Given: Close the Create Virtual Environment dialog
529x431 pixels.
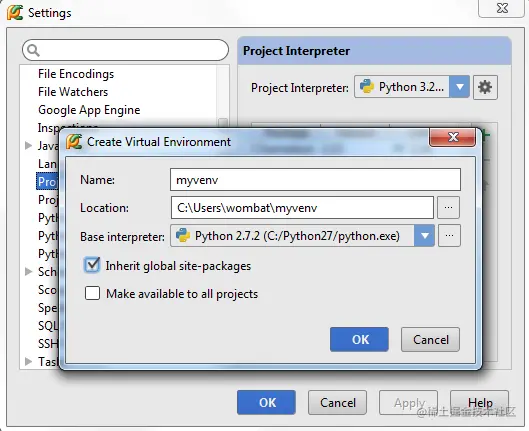Looking at the screenshot, I should pyautogui.click(x=452, y=137).
